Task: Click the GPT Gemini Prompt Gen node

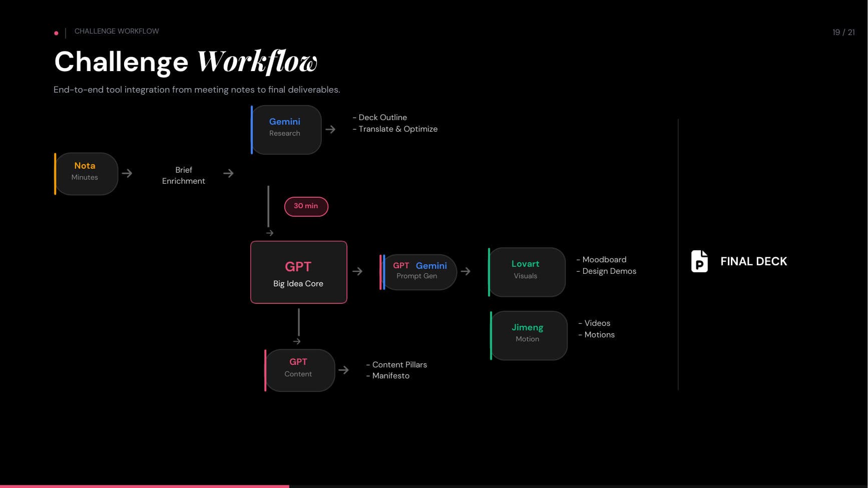Action: tap(418, 272)
